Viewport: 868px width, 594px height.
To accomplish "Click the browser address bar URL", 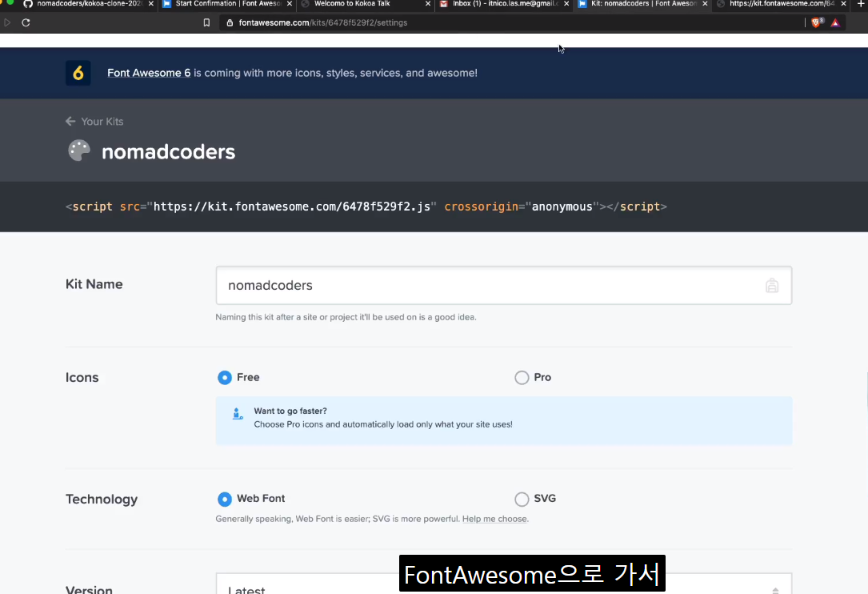I will pos(322,22).
